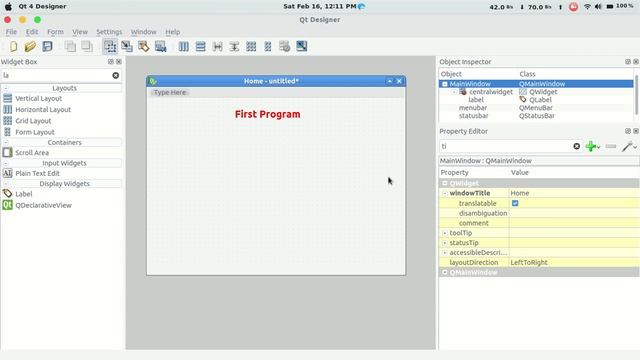
Task: Click the New Form toolbar icon
Action: 13,47
